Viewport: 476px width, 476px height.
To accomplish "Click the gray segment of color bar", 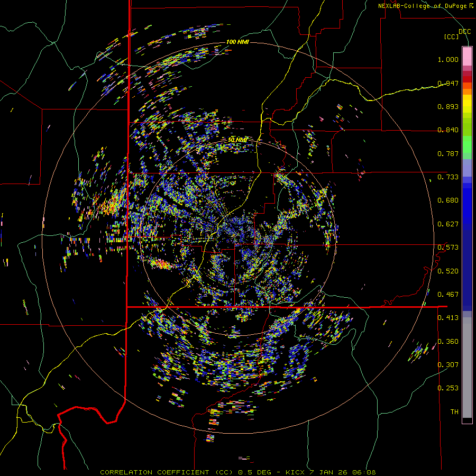I will point(467,368).
